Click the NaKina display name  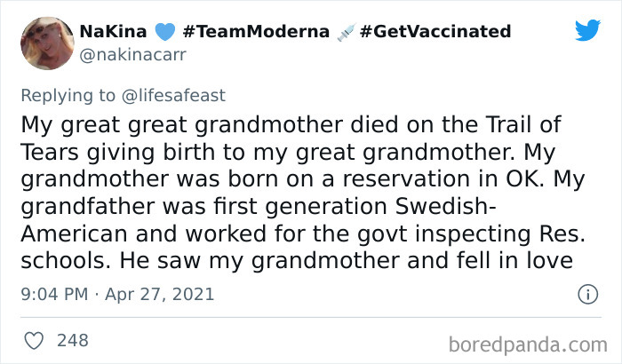pyautogui.click(x=112, y=32)
